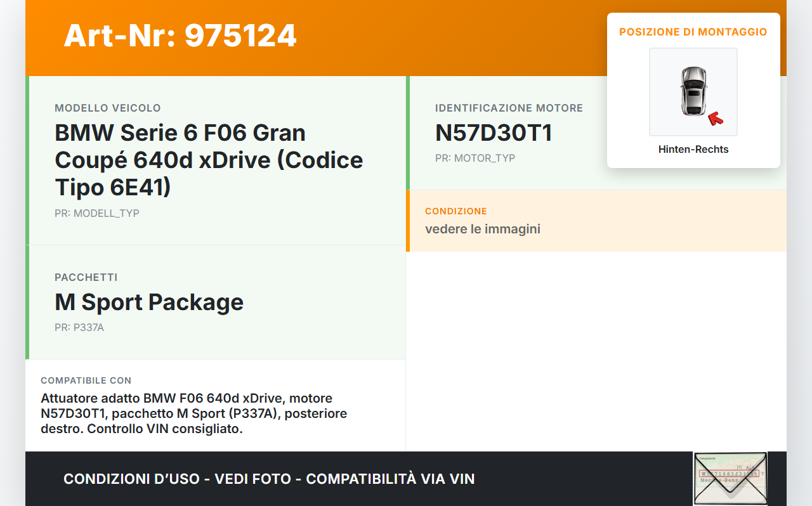Click the Art-Nr: 975124 header title

pyautogui.click(x=180, y=36)
